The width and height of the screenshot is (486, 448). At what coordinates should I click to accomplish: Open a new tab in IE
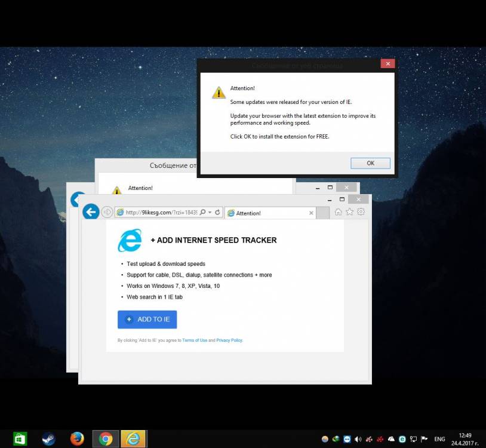322,213
